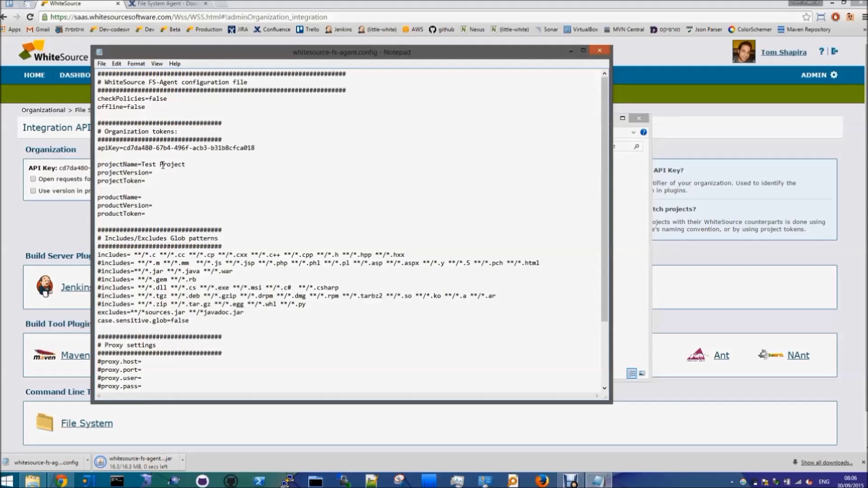Click Show all downloads link
868x488 pixels.
click(x=826, y=463)
